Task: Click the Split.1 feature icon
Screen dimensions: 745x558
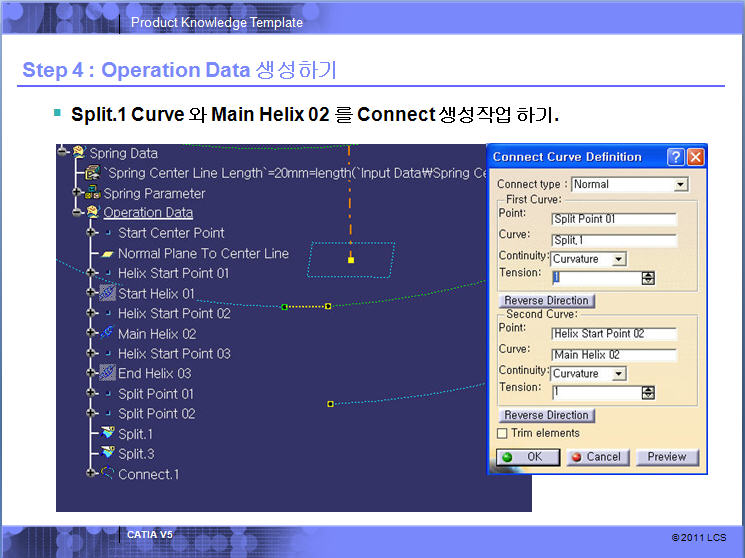Action: point(107,434)
